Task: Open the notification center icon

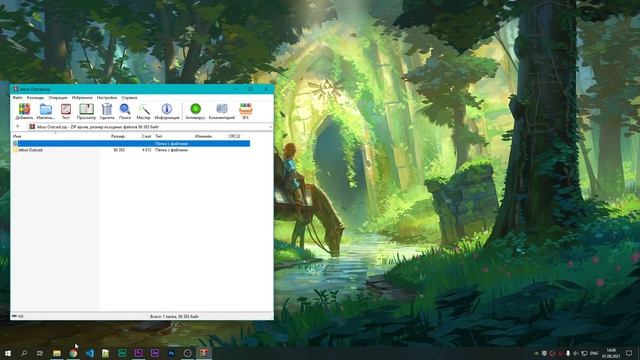Action: [629, 353]
